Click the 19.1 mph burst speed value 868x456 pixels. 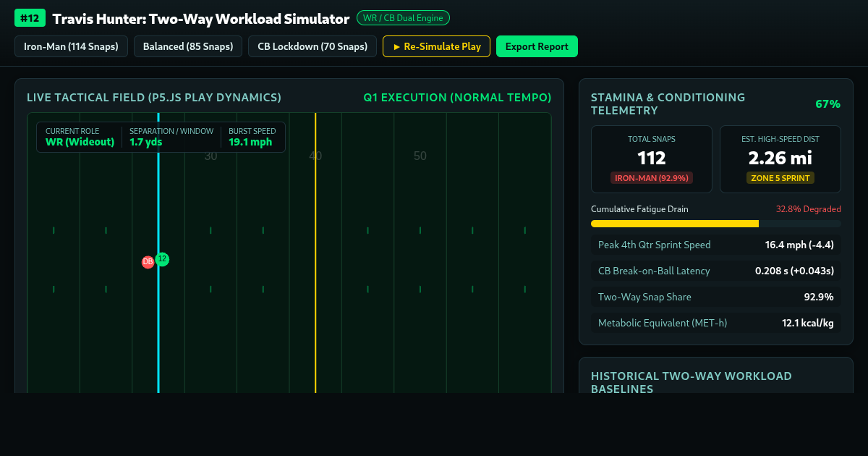pyautogui.click(x=250, y=142)
